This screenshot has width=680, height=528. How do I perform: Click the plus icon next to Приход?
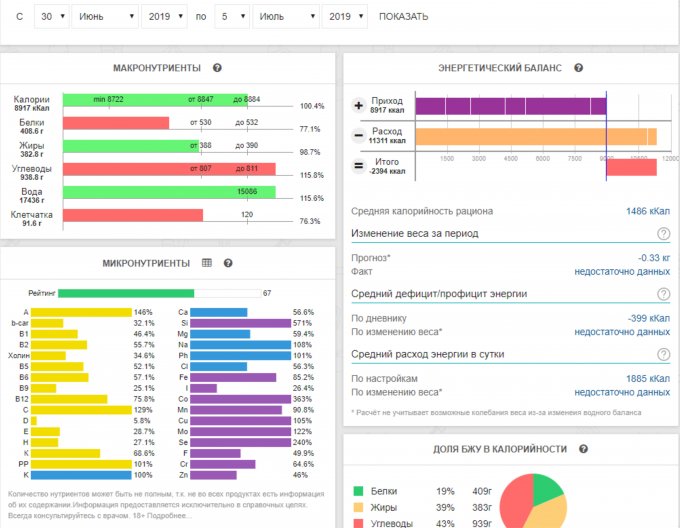(359, 106)
